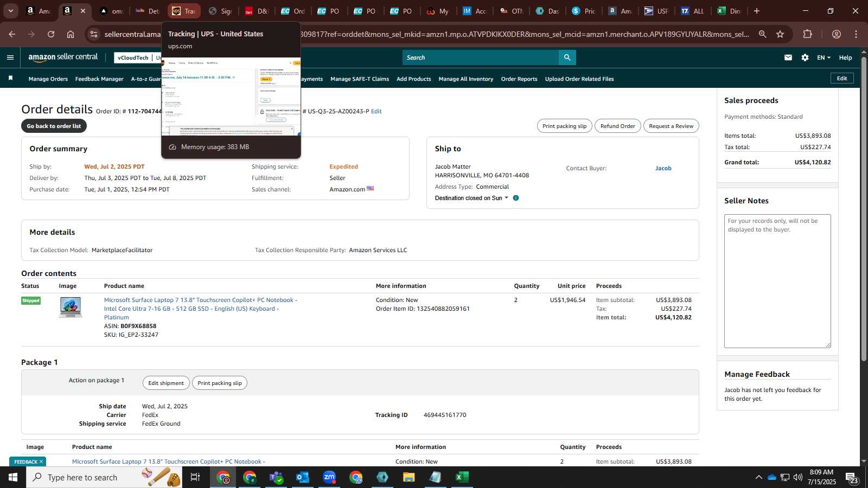Switch to the Dashboard browser tab

coord(547,11)
